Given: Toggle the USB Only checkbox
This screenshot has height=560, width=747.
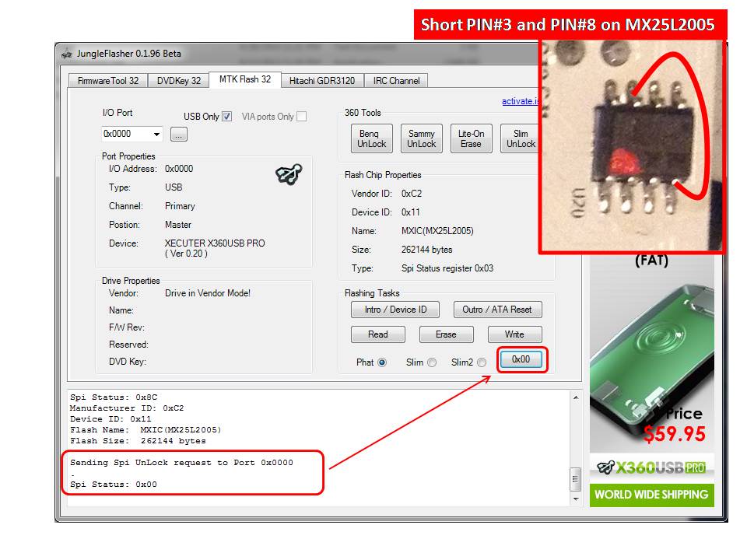Looking at the screenshot, I should tap(227, 117).
